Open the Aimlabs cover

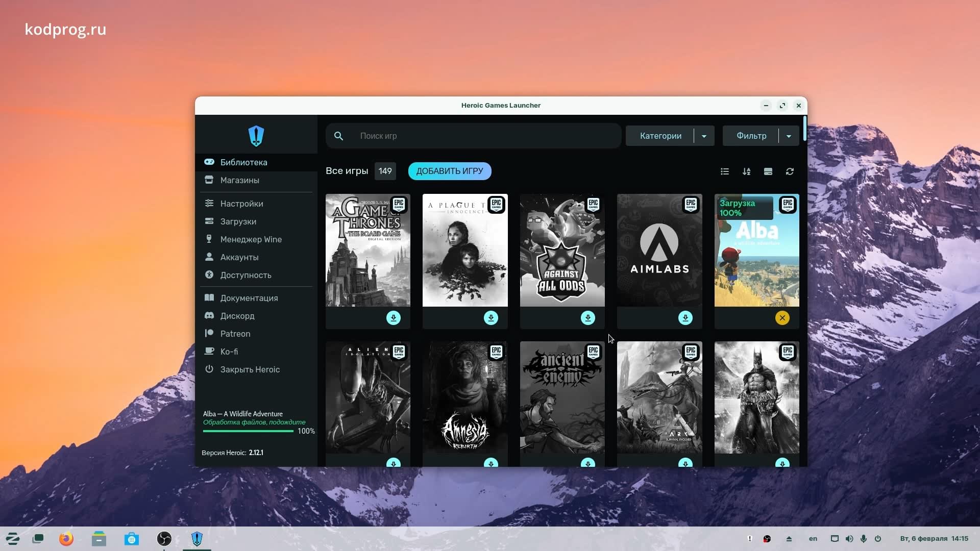[x=659, y=250]
